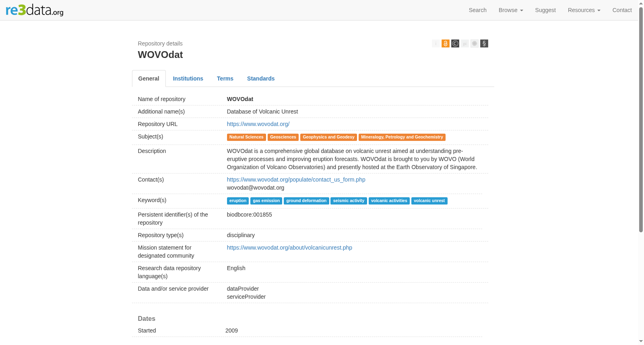Switch to the Institutions tab
The image size is (644, 345).
tap(188, 79)
